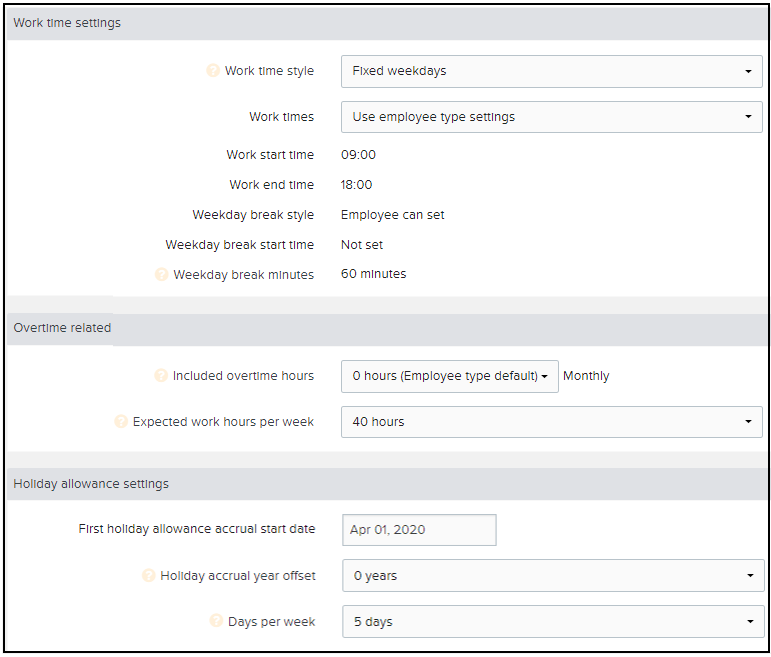Expand the Work times dropdown
The image size is (771, 657).
551,117
